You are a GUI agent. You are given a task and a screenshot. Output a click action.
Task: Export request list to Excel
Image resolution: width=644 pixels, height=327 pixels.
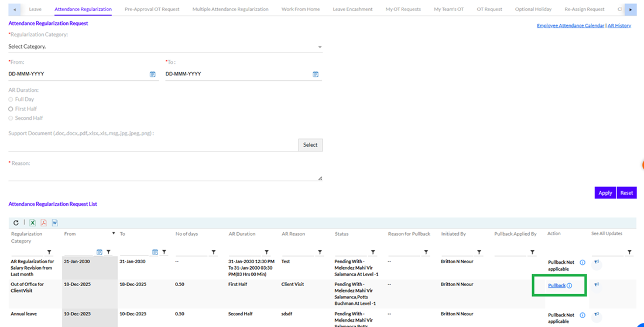pos(33,223)
